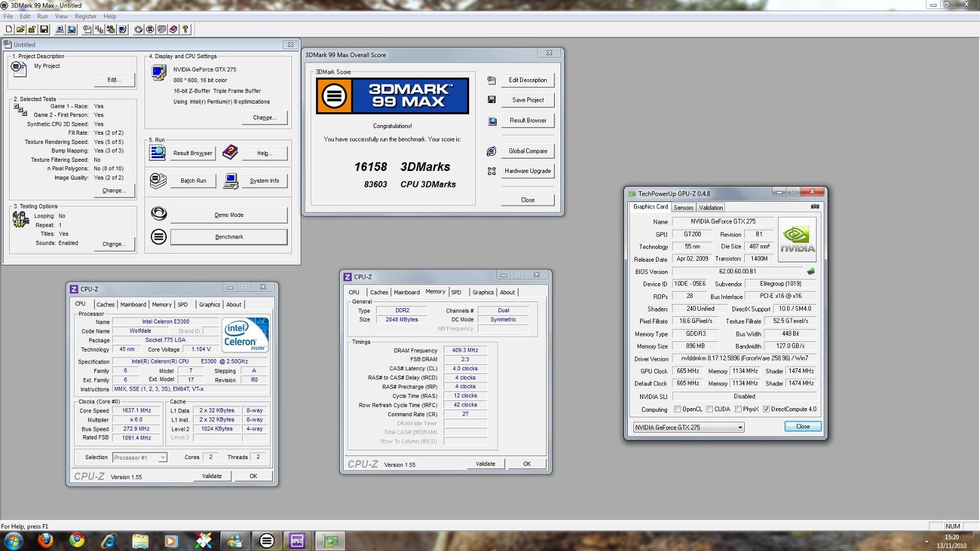Click the Open project folder toolbar icon
980x551 pixels.
click(20, 29)
